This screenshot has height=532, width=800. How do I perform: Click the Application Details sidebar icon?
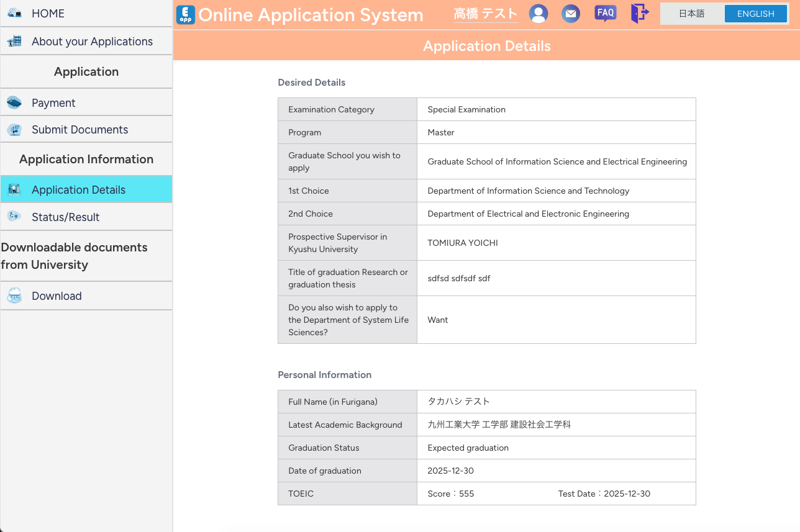tap(14, 190)
